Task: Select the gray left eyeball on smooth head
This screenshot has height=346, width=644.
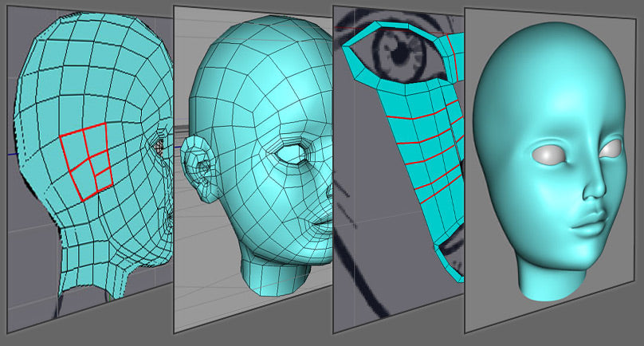Action: 550,155
